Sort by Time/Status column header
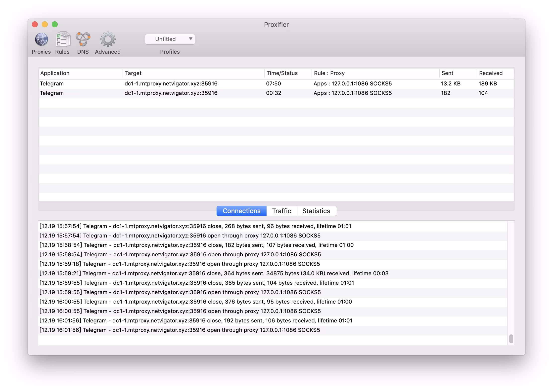 tap(282, 73)
